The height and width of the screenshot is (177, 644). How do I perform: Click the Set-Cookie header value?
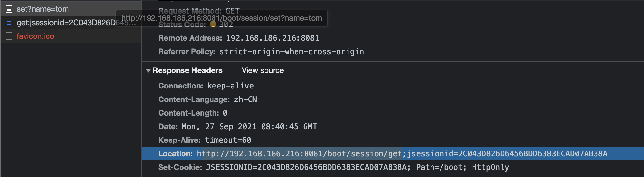(358, 167)
